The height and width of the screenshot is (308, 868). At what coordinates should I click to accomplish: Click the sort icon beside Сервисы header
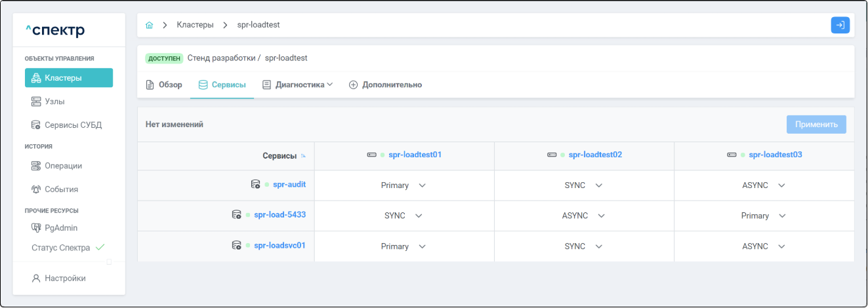(303, 156)
